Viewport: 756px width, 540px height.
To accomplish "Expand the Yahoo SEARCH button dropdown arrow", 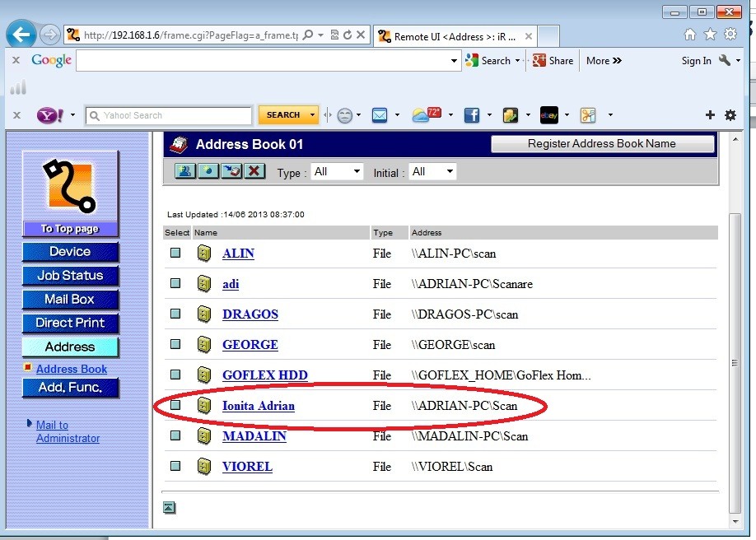I will [x=312, y=114].
